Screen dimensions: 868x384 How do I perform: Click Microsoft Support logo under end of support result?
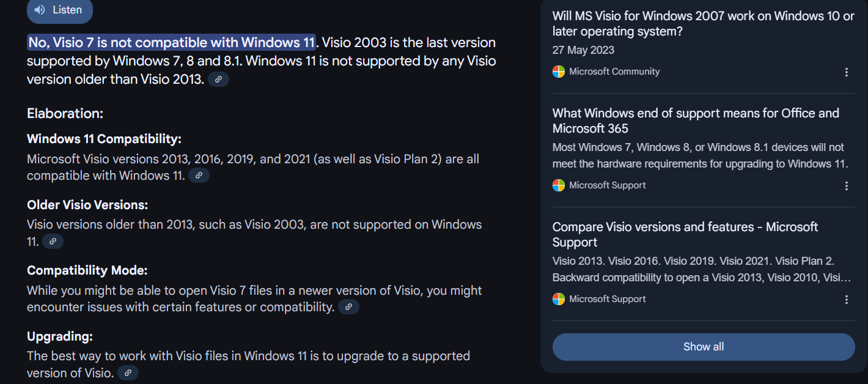click(x=559, y=185)
